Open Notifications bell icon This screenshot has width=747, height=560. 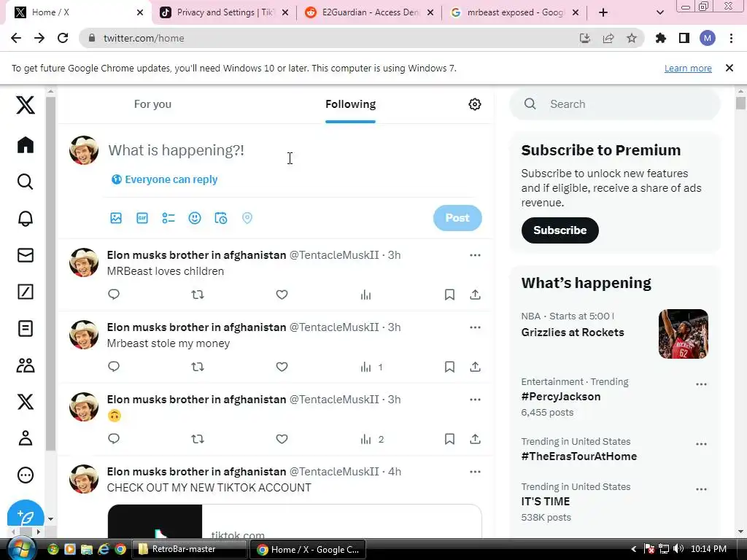click(x=26, y=218)
